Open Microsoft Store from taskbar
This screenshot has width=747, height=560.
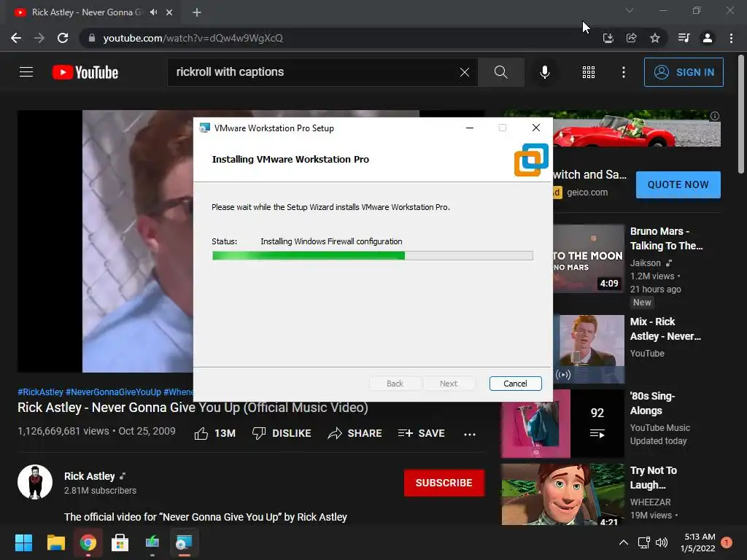(120, 542)
